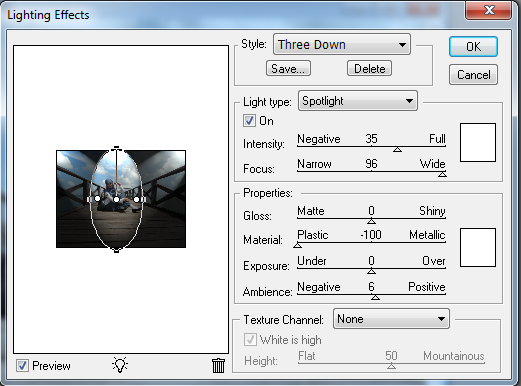Toggle the Preview checkbox

tap(22, 366)
